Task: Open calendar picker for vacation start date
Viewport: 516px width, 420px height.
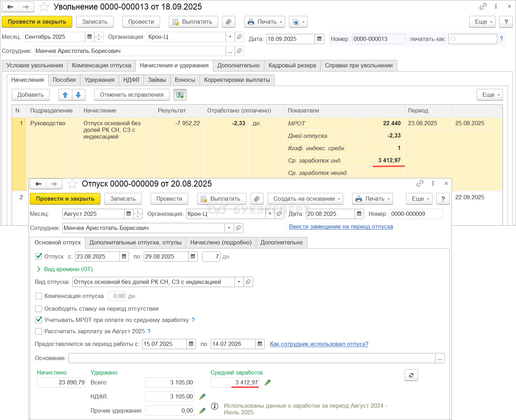Action: (x=124, y=257)
